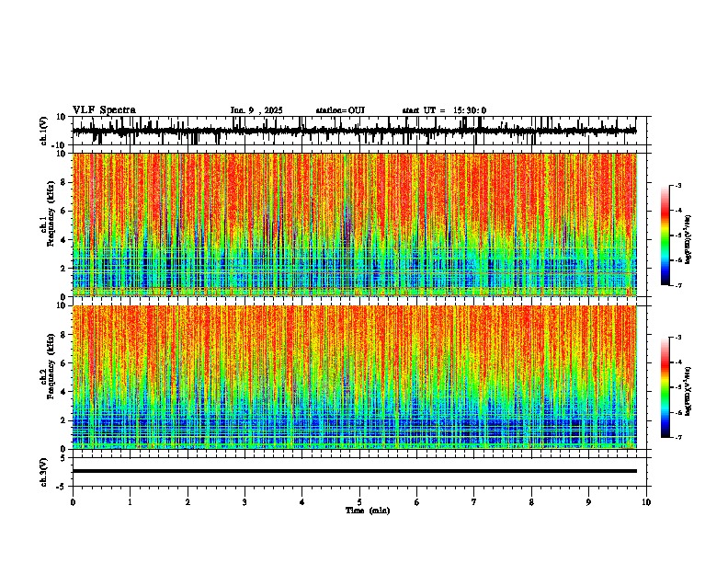Click the PSD units label beside ch.1 color bar

click(x=688, y=239)
